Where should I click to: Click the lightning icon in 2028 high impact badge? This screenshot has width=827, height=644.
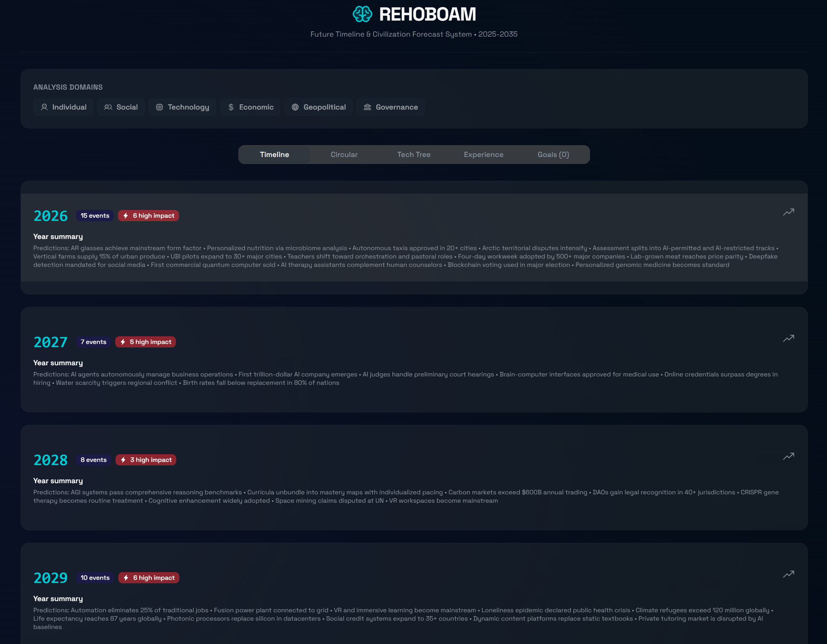(123, 459)
